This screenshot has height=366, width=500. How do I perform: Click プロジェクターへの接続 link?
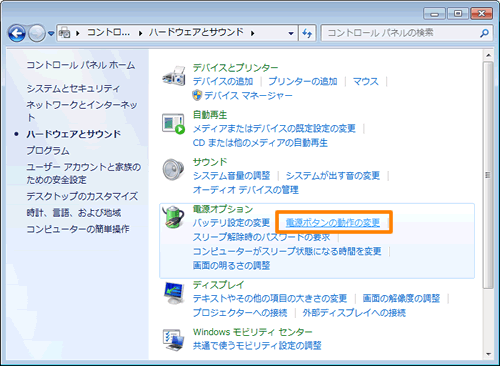pos(240,313)
